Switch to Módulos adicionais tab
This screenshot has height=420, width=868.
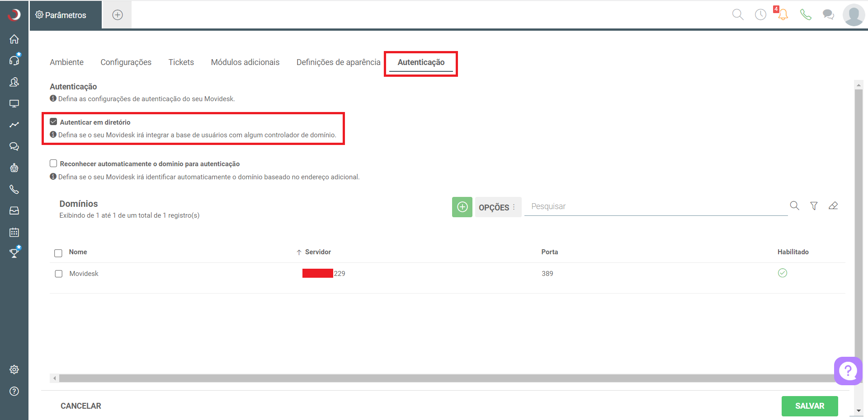click(x=245, y=62)
